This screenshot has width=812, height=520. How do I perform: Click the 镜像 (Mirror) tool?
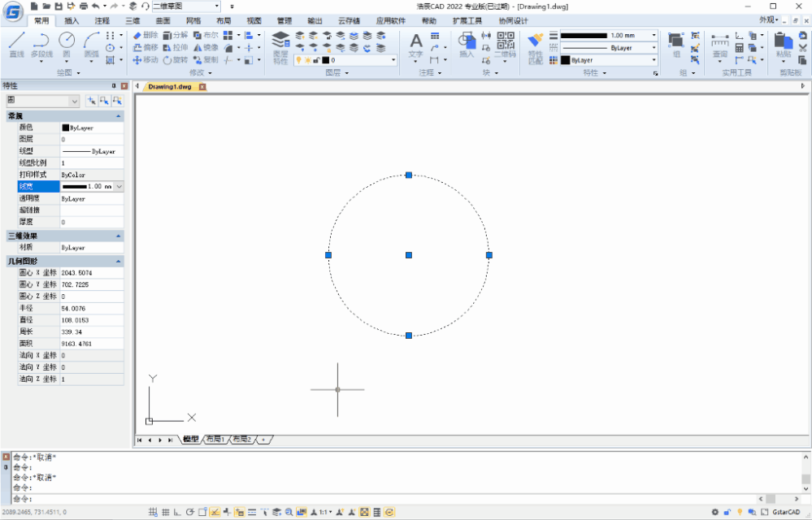[206, 48]
